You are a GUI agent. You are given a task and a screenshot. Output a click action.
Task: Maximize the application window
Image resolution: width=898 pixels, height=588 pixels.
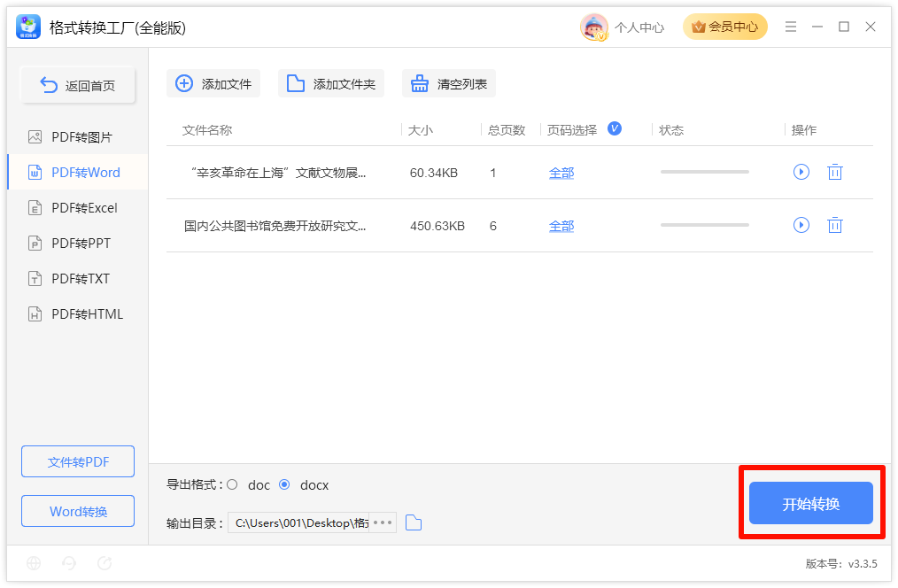[844, 27]
